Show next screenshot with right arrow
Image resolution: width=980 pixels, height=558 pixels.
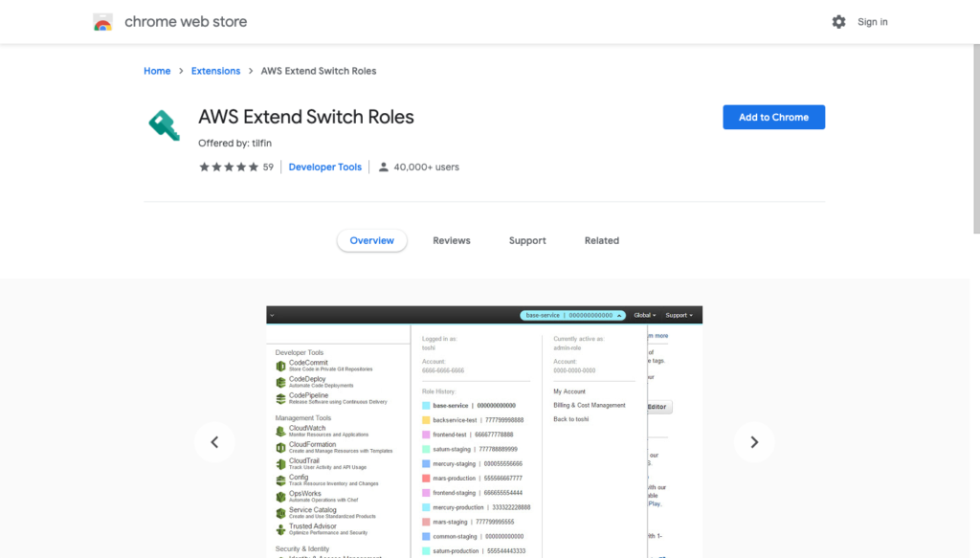click(754, 442)
